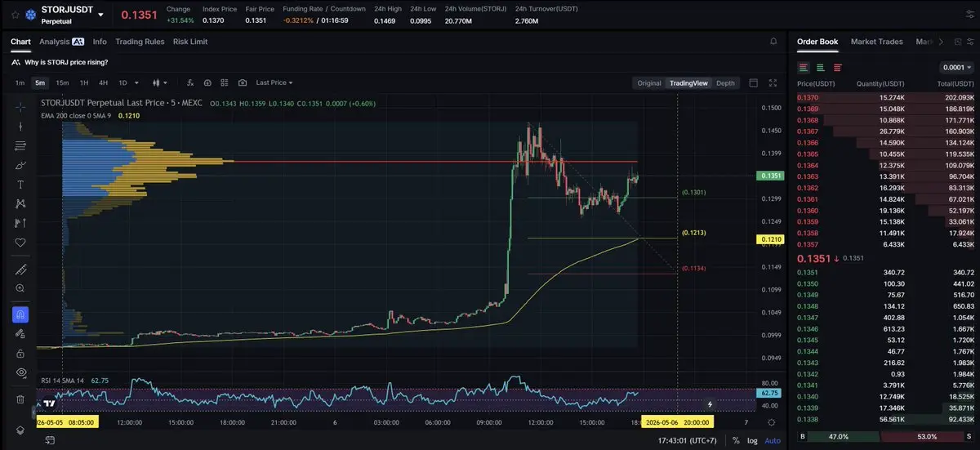Open the grid layout templates icon
980x450 pixels.
tap(225, 82)
